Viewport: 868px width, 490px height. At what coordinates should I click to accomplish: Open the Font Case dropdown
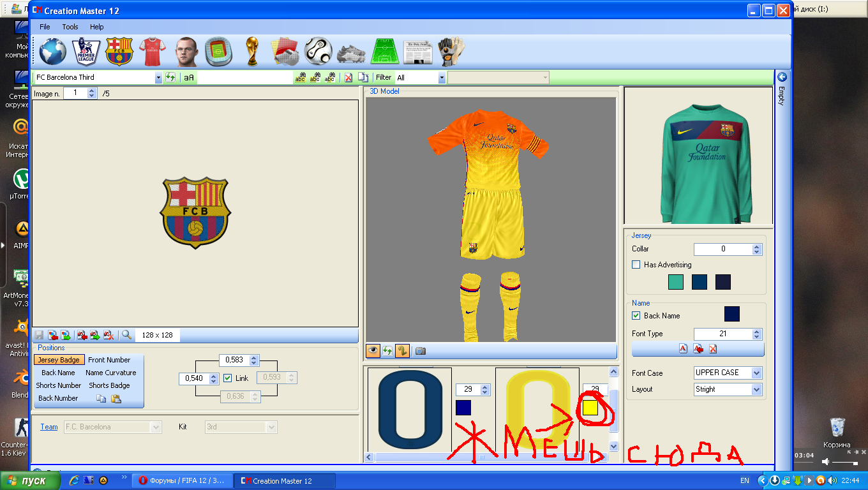click(x=757, y=373)
